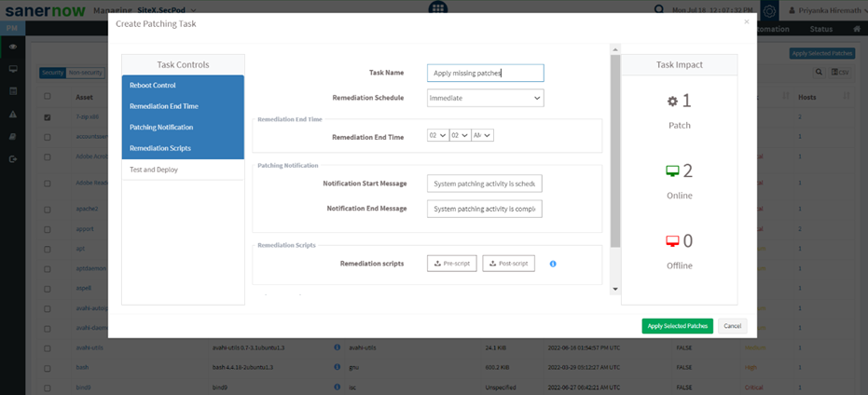This screenshot has width=868, height=395.
Task: Click info icon in avahi-utils row
Action: point(337,347)
